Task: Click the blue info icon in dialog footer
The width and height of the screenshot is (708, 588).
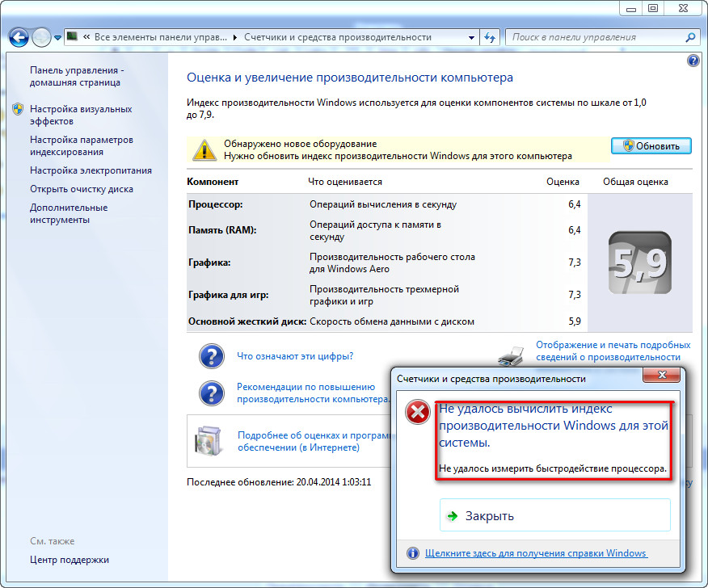Action: tap(413, 553)
